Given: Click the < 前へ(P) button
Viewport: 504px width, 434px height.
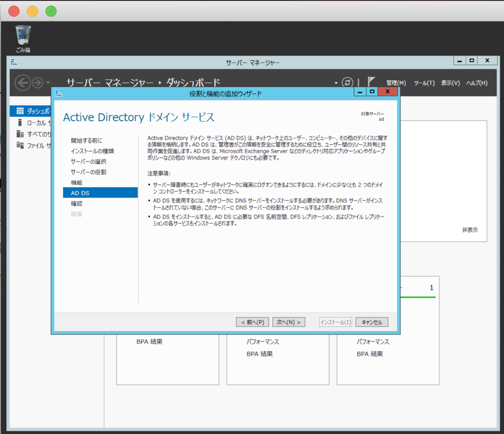Looking at the screenshot, I should [252, 322].
